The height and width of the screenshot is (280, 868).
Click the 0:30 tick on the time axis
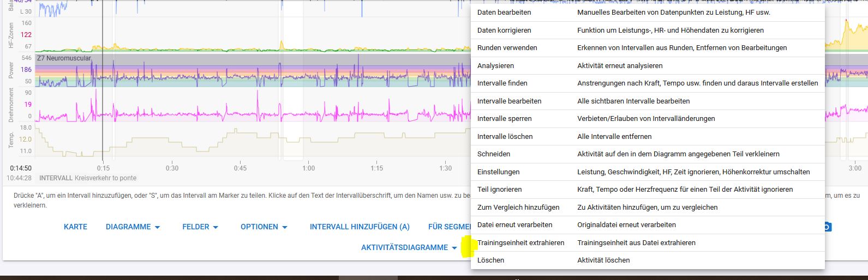[x=172, y=168]
